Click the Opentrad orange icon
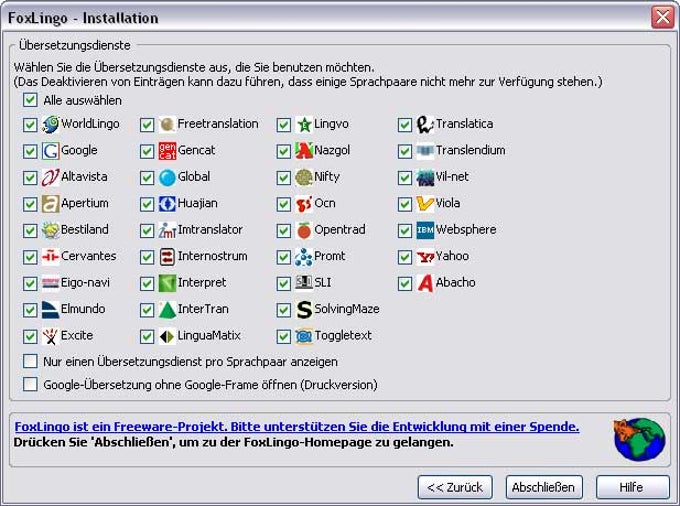The image size is (680, 506). pos(304,230)
